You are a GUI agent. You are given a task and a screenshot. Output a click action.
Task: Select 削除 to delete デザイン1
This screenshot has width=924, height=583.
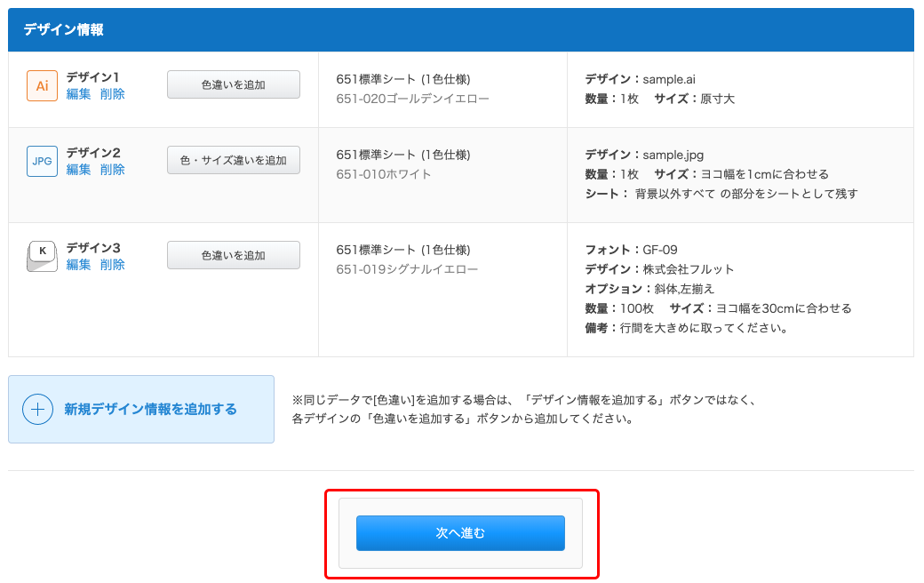(x=112, y=94)
